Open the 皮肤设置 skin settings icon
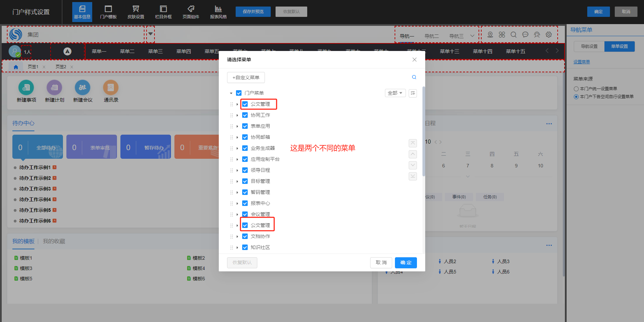 [x=136, y=12]
